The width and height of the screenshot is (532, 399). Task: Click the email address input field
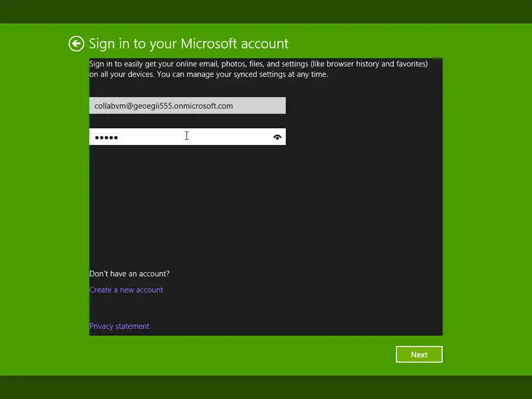[187, 105]
